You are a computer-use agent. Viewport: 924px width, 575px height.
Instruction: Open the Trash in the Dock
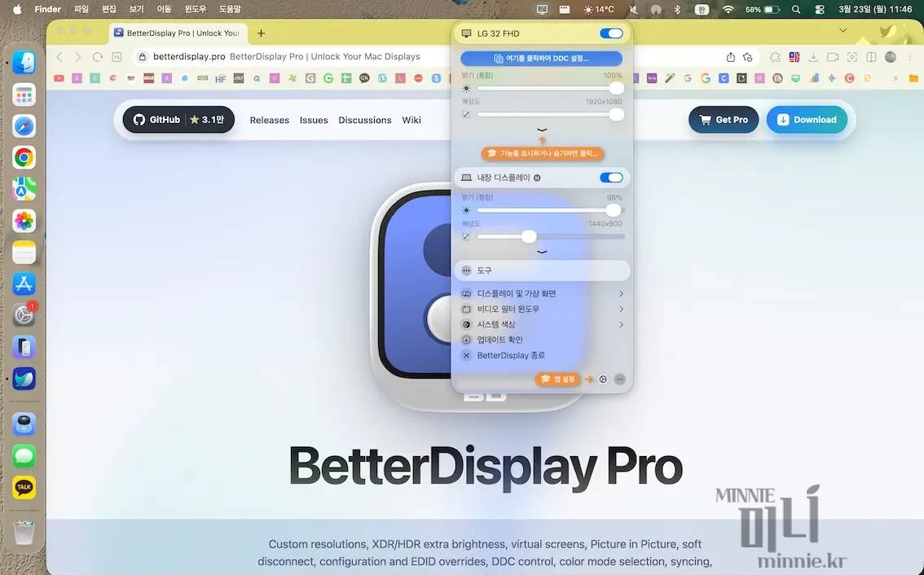(x=24, y=533)
